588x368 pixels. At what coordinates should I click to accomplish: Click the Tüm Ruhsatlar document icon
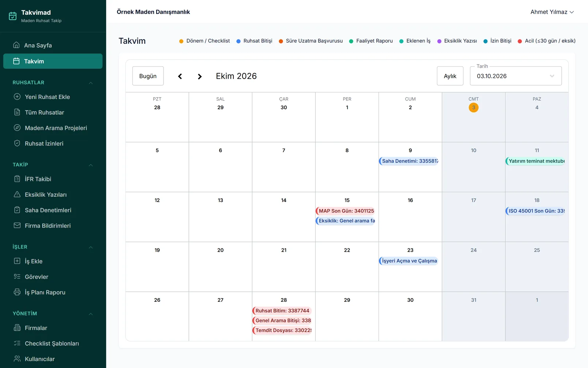click(17, 112)
